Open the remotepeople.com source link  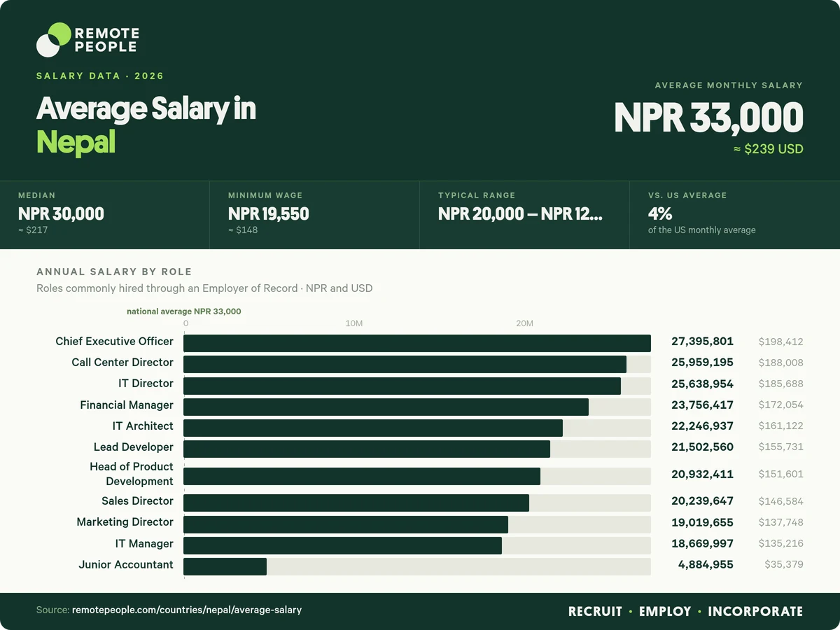187,610
